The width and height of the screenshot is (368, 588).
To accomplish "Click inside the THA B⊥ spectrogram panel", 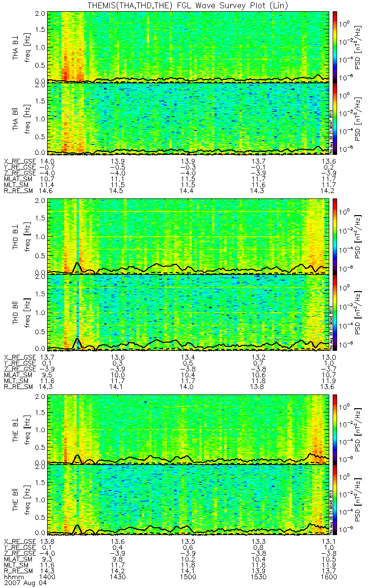I will pos(189,47).
